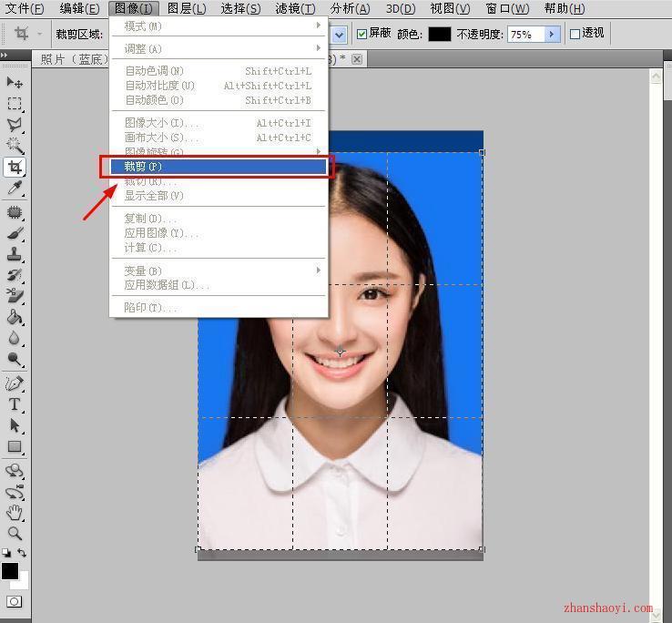Image resolution: width=672 pixels, height=623 pixels.
Task: Select the Rectangular Marquee tool
Action: pyautogui.click(x=15, y=104)
